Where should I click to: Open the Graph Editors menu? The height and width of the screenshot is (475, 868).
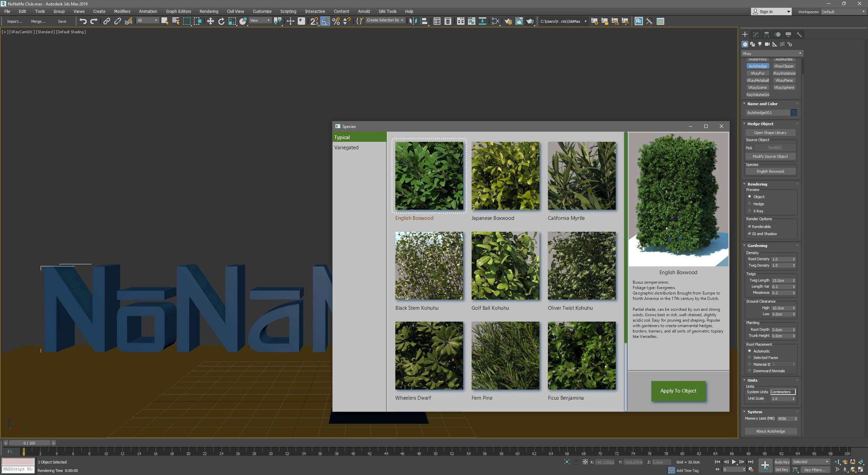(x=178, y=11)
